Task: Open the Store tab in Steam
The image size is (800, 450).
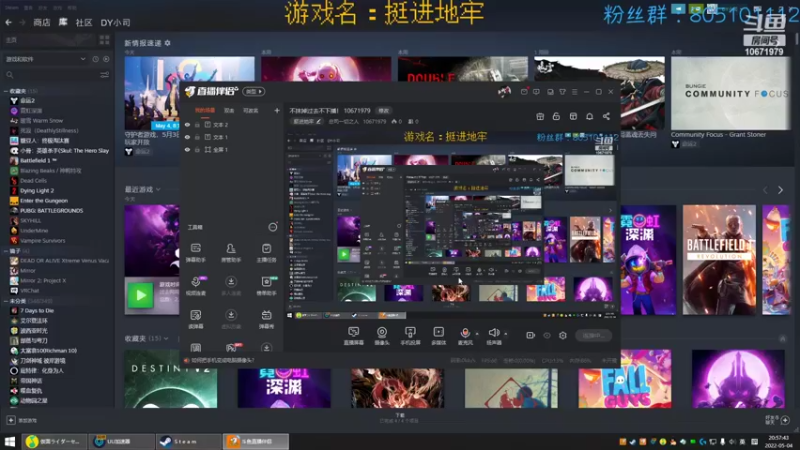Action: tap(42, 22)
